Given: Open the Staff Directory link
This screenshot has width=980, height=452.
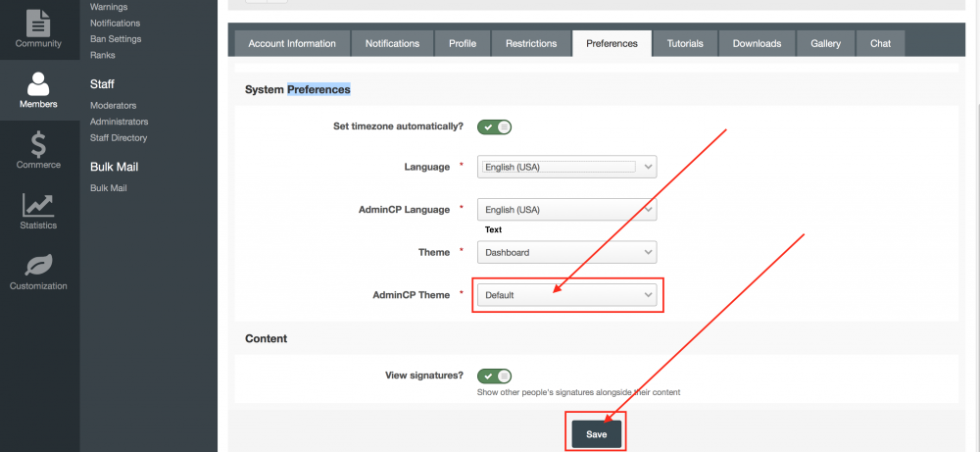Looking at the screenshot, I should [119, 138].
